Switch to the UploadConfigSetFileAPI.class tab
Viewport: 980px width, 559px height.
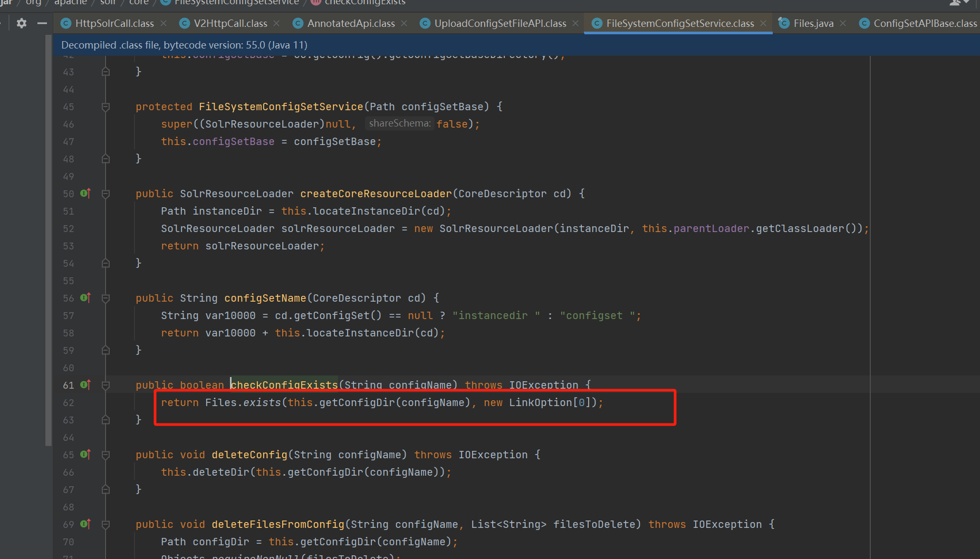[501, 23]
